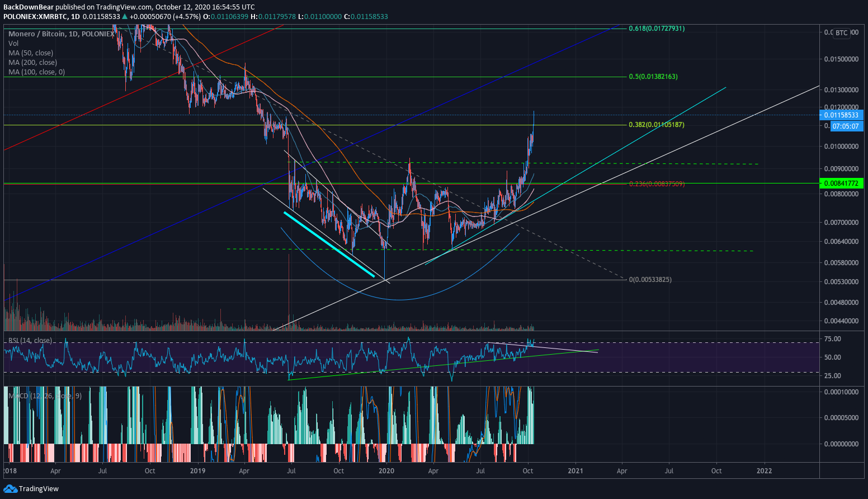Click the 0.01300000 price axis label
Screen dimensions: 868x499
(841, 90)
